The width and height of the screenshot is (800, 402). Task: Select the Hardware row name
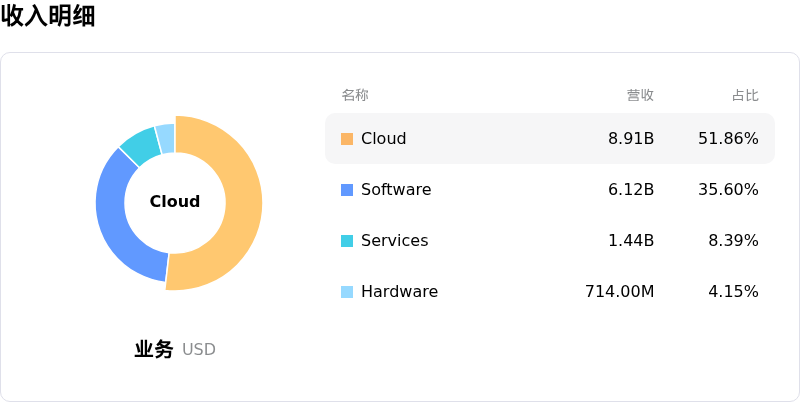[x=399, y=292]
